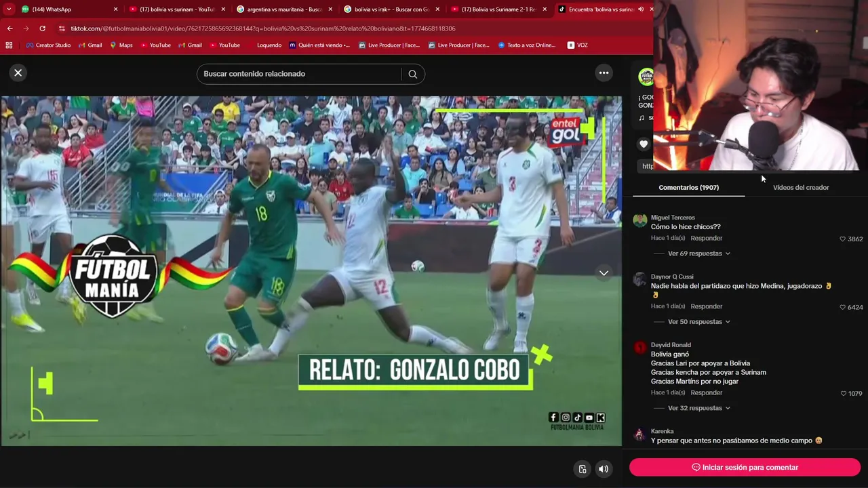This screenshot has width=868, height=488.
Task: Open the three-dot more options menu
Action: click(604, 73)
